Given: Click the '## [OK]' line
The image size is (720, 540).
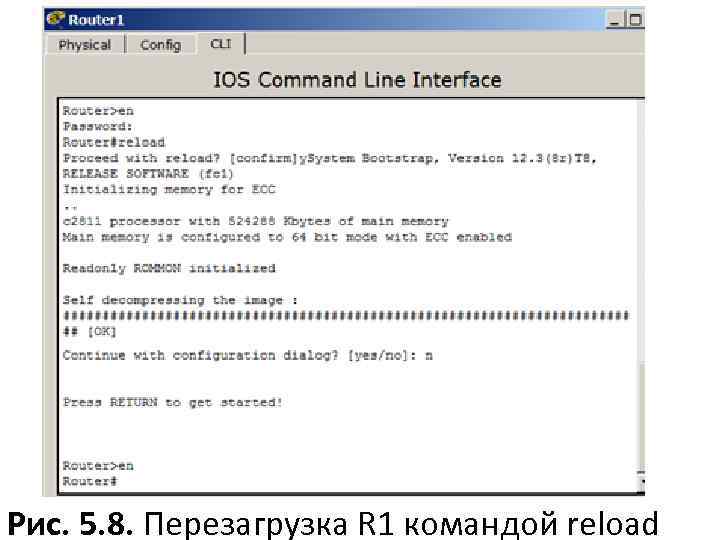Looking at the screenshot, I should 90,331.
